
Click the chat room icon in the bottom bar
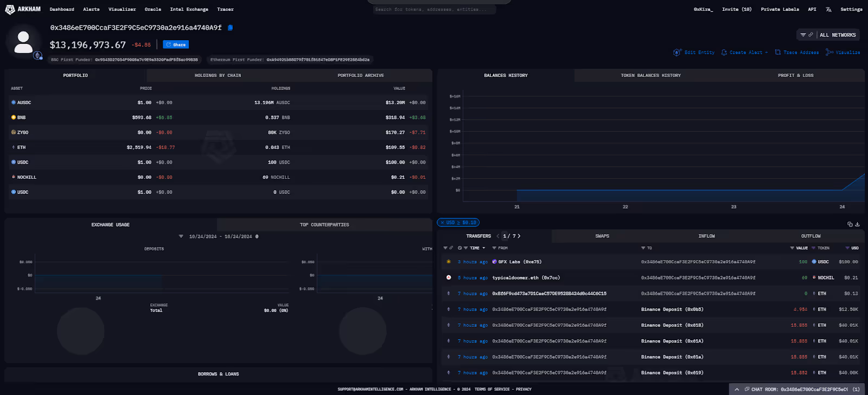(x=747, y=389)
